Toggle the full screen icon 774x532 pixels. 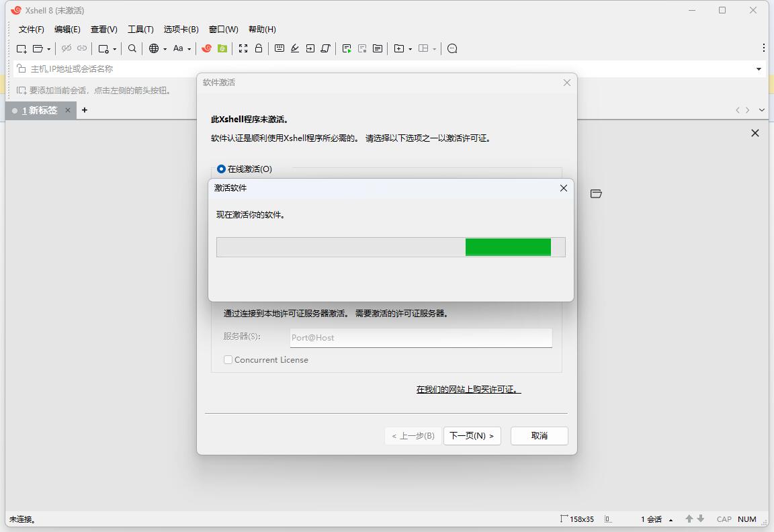coord(243,48)
